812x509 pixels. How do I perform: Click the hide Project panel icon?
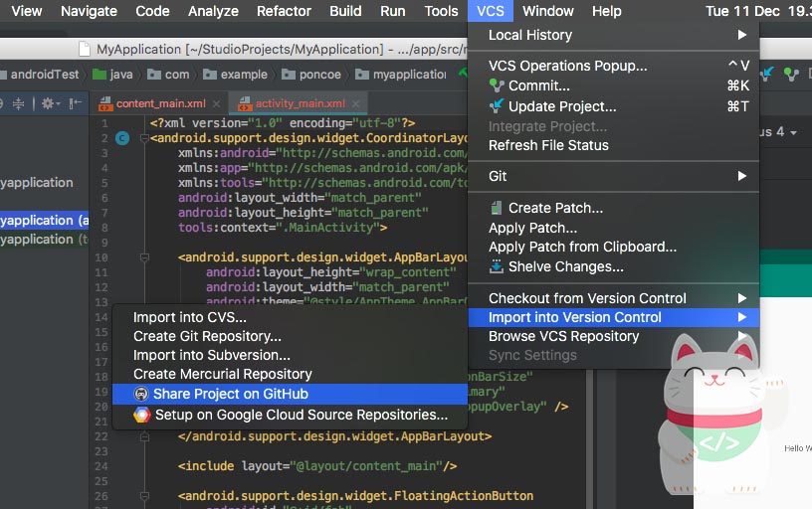(x=76, y=104)
